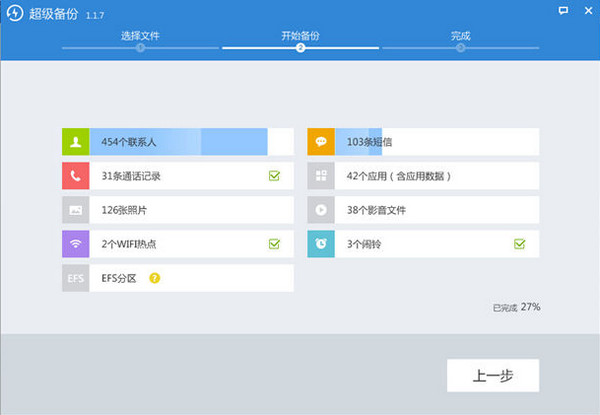Click the gray photos icon
This screenshot has height=415, width=600.
tap(76, 210)
